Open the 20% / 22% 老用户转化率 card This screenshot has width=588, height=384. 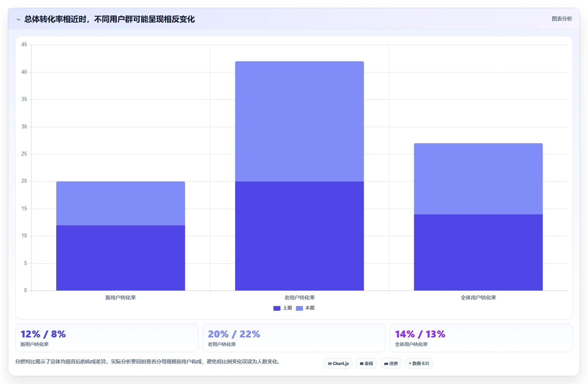(x=294, y=338)
